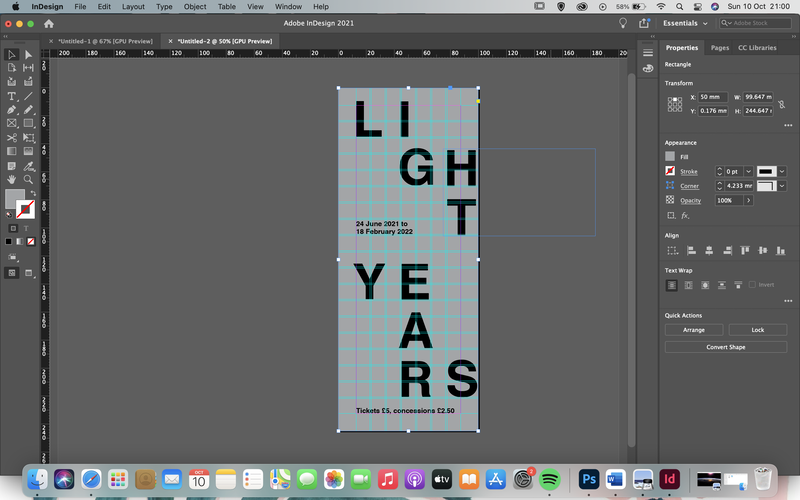Viewport: 800px width, 500px height.
Task: Enable wrap around bounding box
Action: (688, 285)
